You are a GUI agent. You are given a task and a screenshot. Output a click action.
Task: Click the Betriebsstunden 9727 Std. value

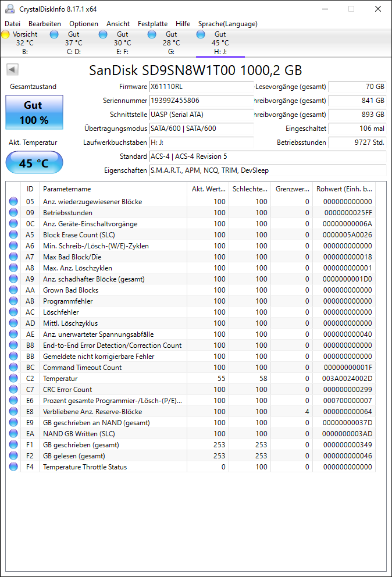pos(358,143)
